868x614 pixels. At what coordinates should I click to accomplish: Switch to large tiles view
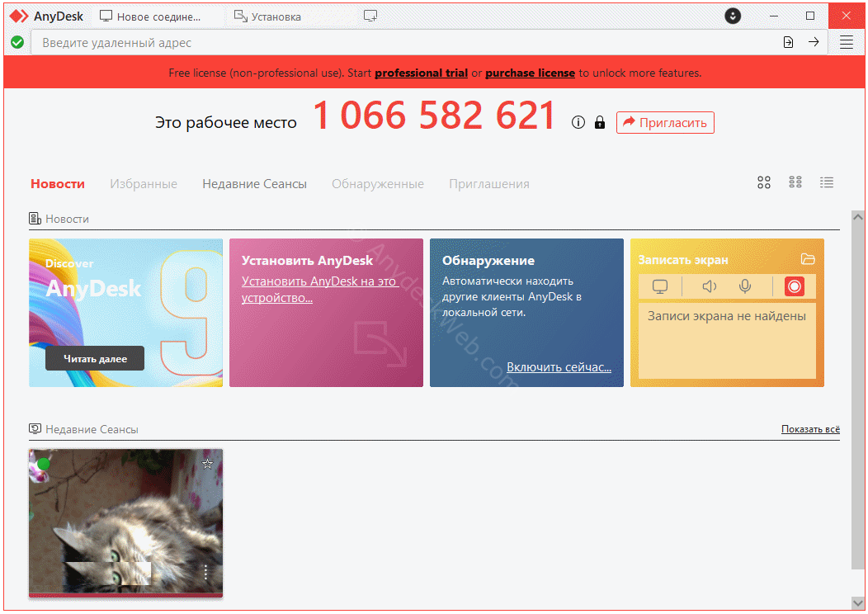(x=764, y=182)
